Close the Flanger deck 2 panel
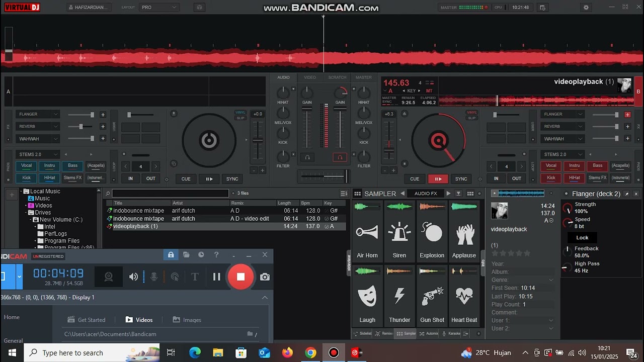Screen dimensions: 644x362 click(x=636, y=194)
